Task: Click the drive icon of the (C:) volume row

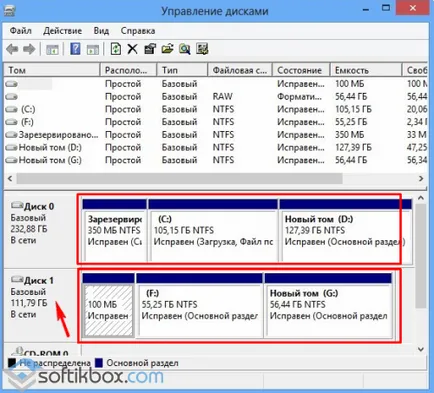Action: pyautogui.click(x=11, y=109)
